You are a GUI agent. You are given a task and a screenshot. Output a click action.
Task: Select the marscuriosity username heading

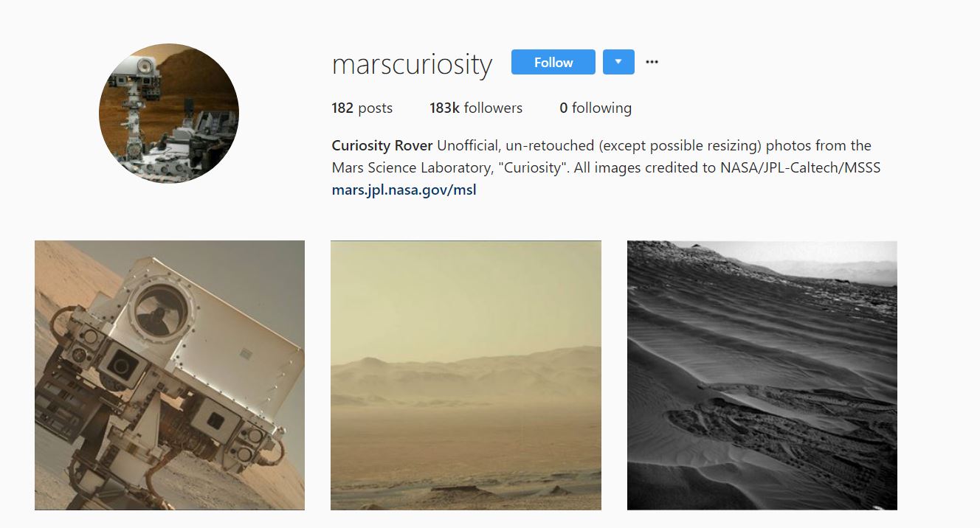pyautogui.click(x=412, y=64)
